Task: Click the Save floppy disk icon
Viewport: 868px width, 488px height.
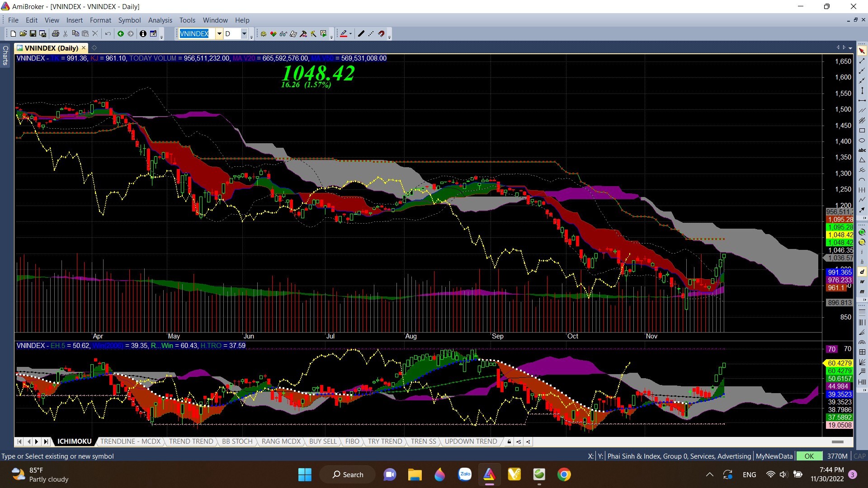Action: pyautogui.click(x=33, y=34)
